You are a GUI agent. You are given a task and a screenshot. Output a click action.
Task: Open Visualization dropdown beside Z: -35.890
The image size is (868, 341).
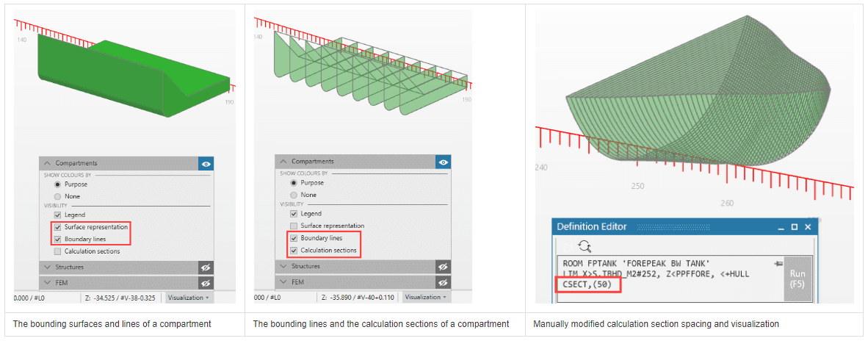(x=424, y=297)
